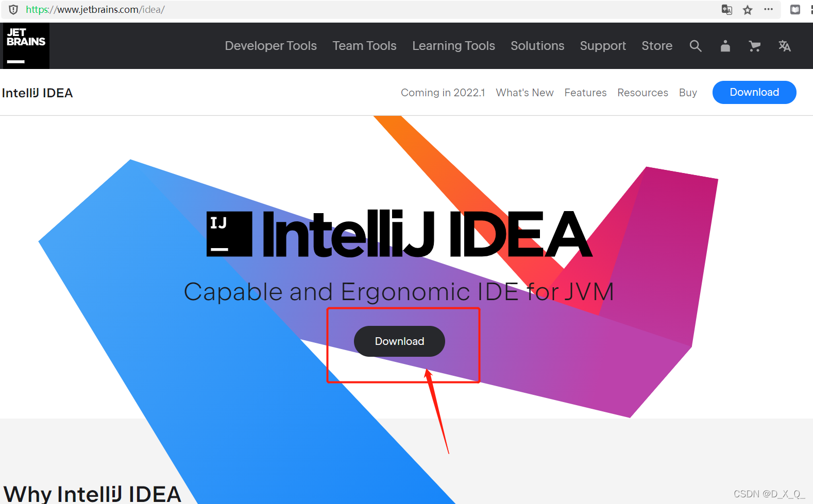Open the language selector icon

[784, 46]
